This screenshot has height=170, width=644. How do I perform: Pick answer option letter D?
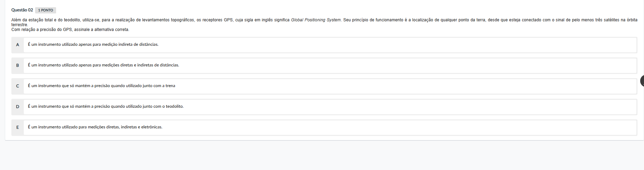(18, 107)
